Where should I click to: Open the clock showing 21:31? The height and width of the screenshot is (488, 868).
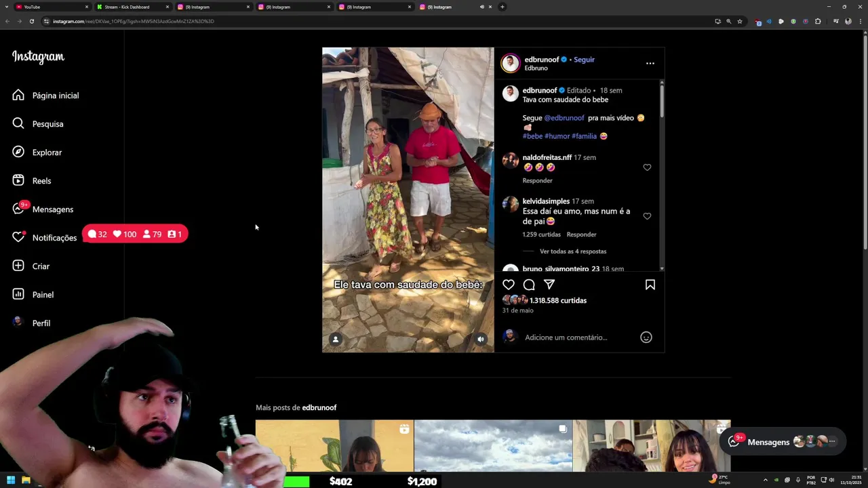(851, 481)
